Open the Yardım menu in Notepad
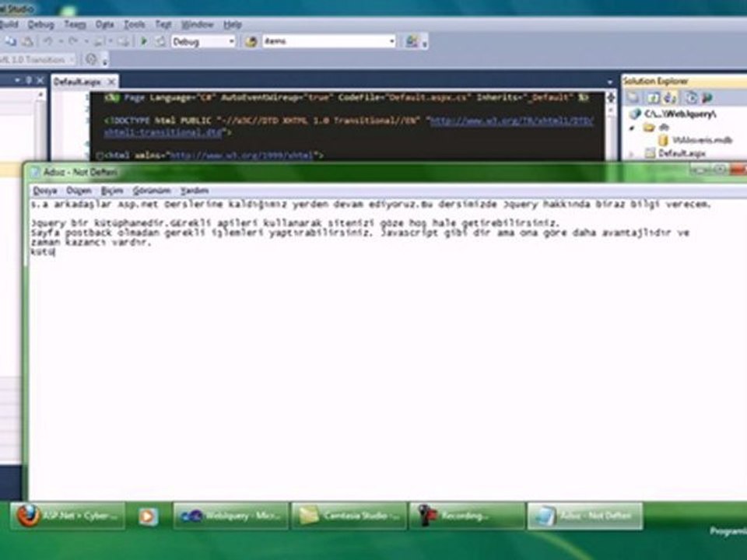The image size is (747, 560). tap(195, 191)
